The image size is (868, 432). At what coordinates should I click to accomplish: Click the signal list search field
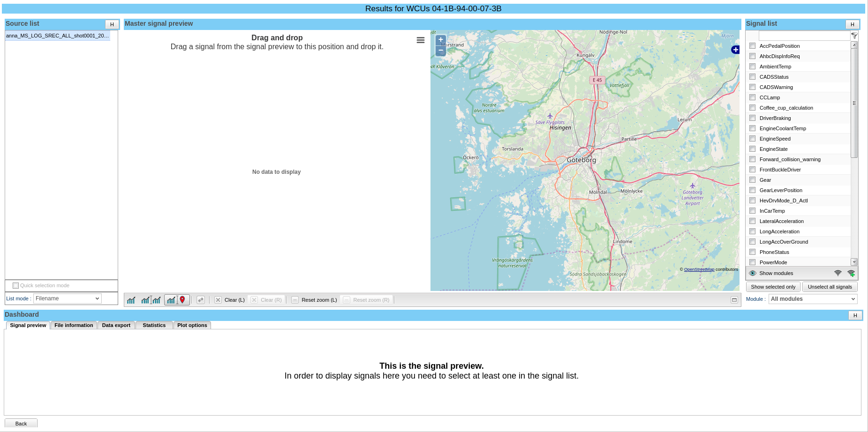804,36
